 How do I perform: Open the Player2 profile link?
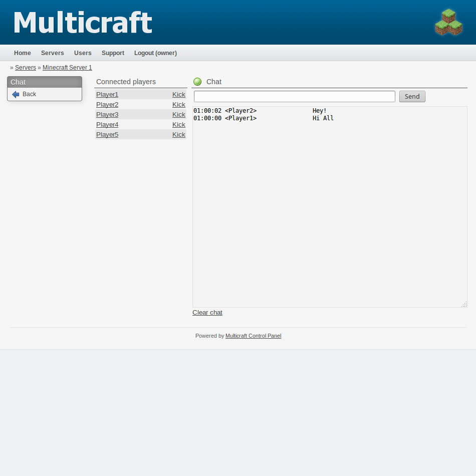(107, 104)
